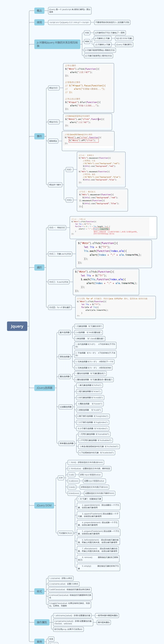The image size is (164, 644).
Task: Select the "属性选择器" node
Action: pyautogui.click(x=65, y=376)
